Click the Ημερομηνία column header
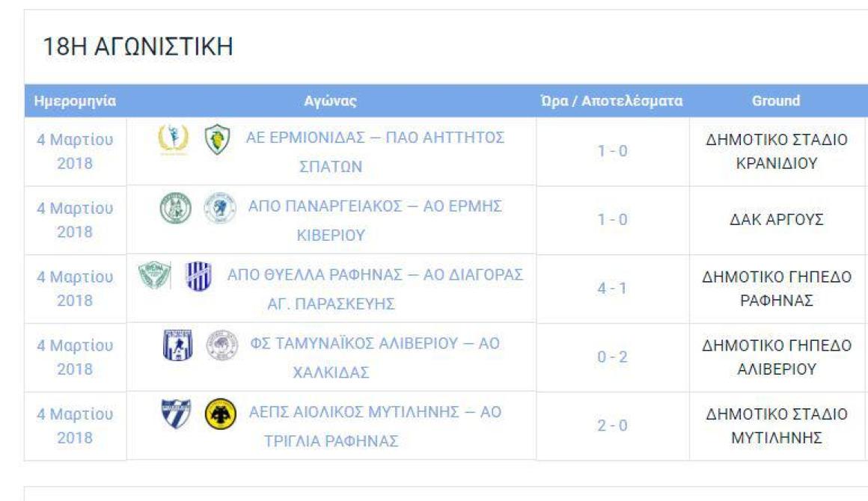The width and height of the screenshot is (868, 501). coord(75,101)
